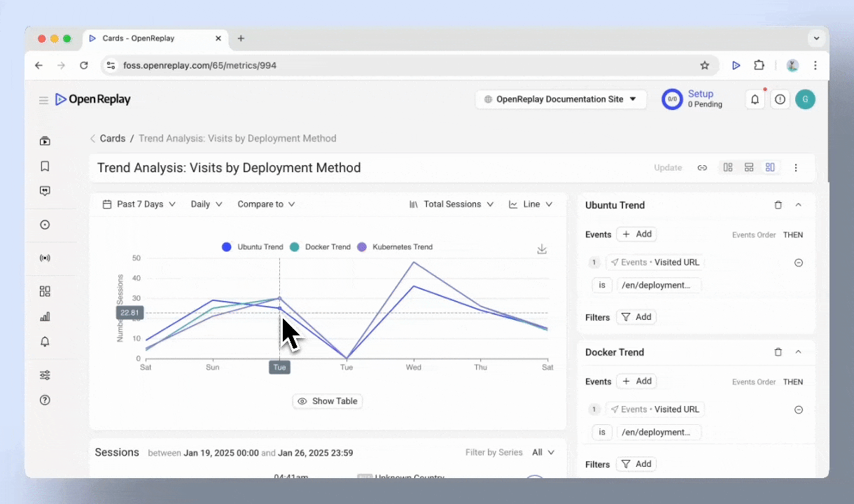
Task: Open Ubuntu Trend 'is' operator selector
Action: pos(602,285)
